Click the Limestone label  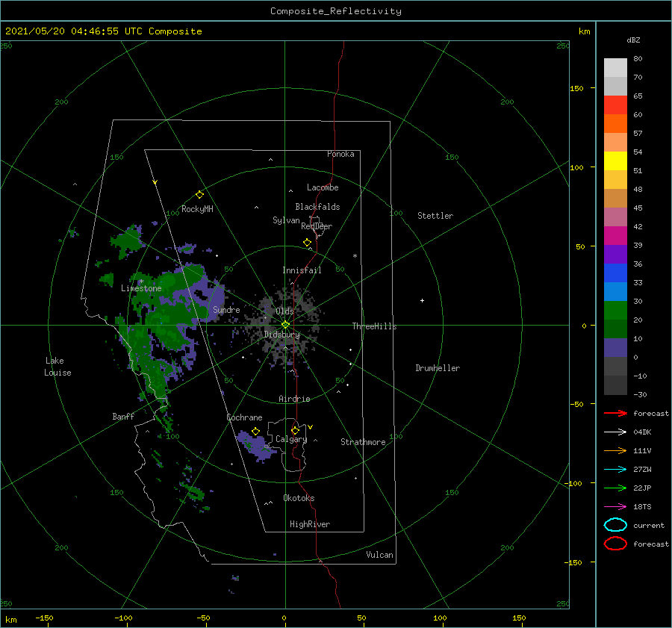coord(141,288)
